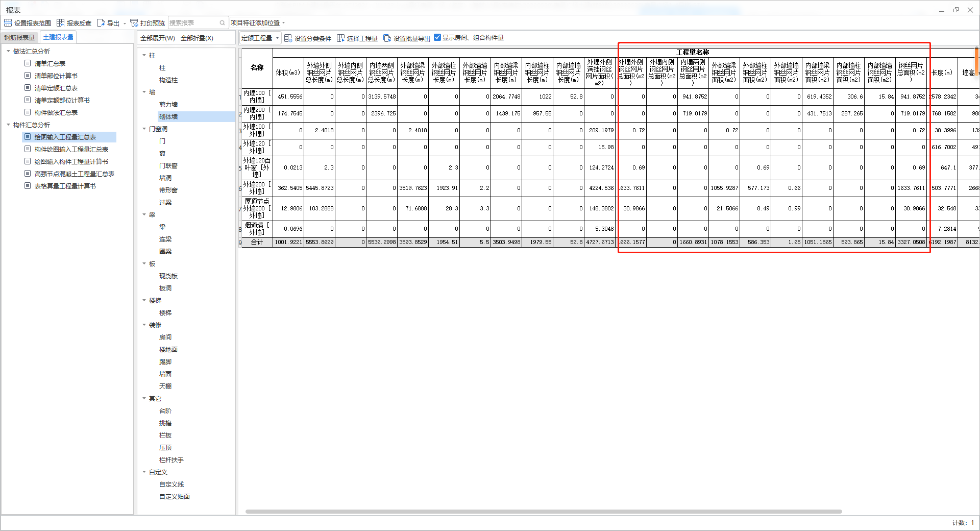Click the 设置报表范围 button label
The height and width of the screenshot is (531, 980).
click(33, 23)
